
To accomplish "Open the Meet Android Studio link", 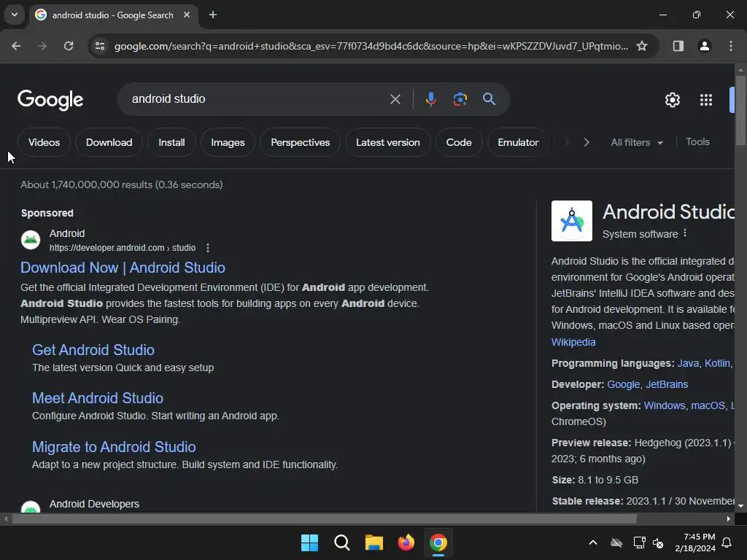I will tap(98, 398).
